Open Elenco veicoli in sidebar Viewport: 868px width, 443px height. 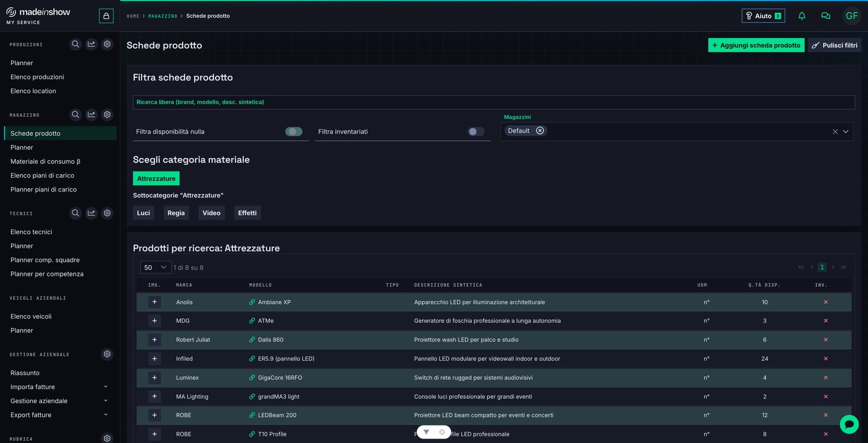[31, 316]
